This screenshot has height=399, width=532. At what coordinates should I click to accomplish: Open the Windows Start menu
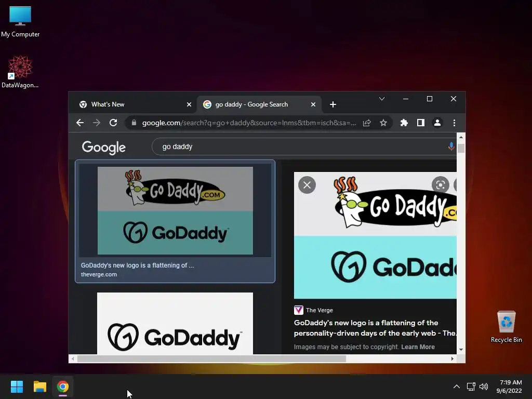17,387
